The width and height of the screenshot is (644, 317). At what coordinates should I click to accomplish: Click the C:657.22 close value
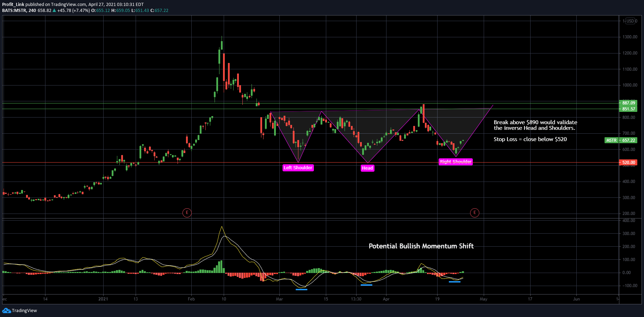tap(160, 11)
